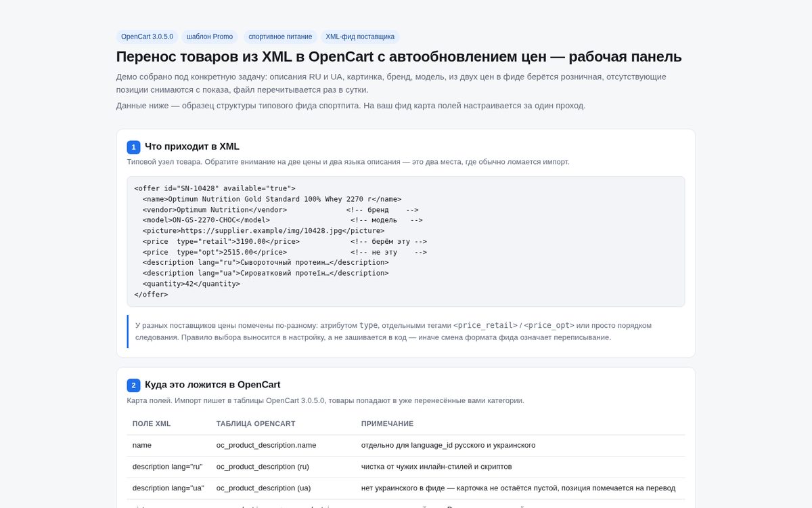This screenshot has width=812, height=508.
Task: Click the closing </offer> tag line
Action: point(151,294)
